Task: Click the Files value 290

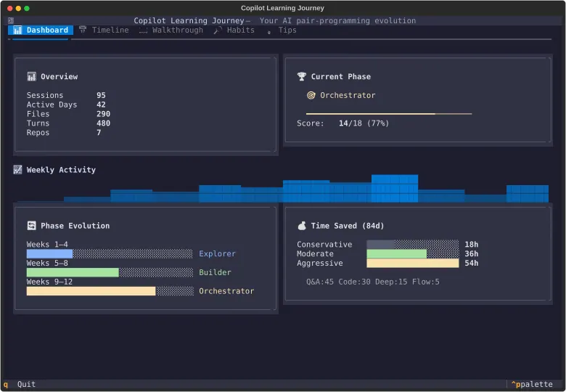Action: [103, 114]
